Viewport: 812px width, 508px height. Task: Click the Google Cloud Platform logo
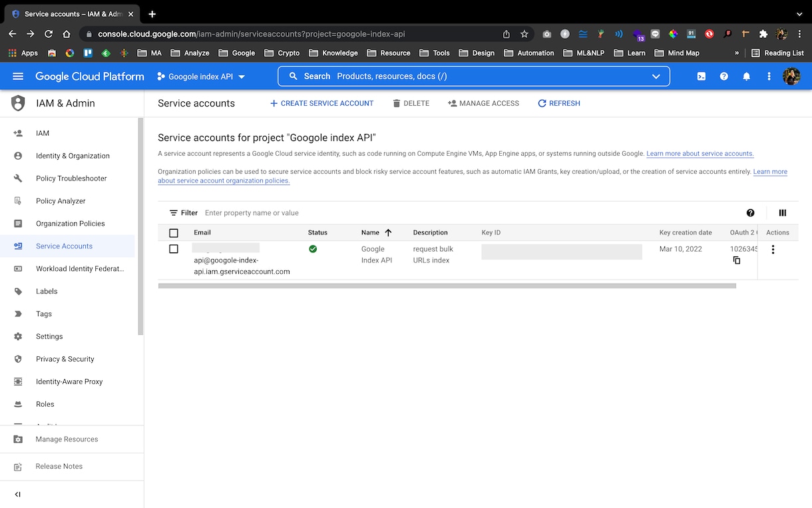pyautogui.click(x=90, y=77)
